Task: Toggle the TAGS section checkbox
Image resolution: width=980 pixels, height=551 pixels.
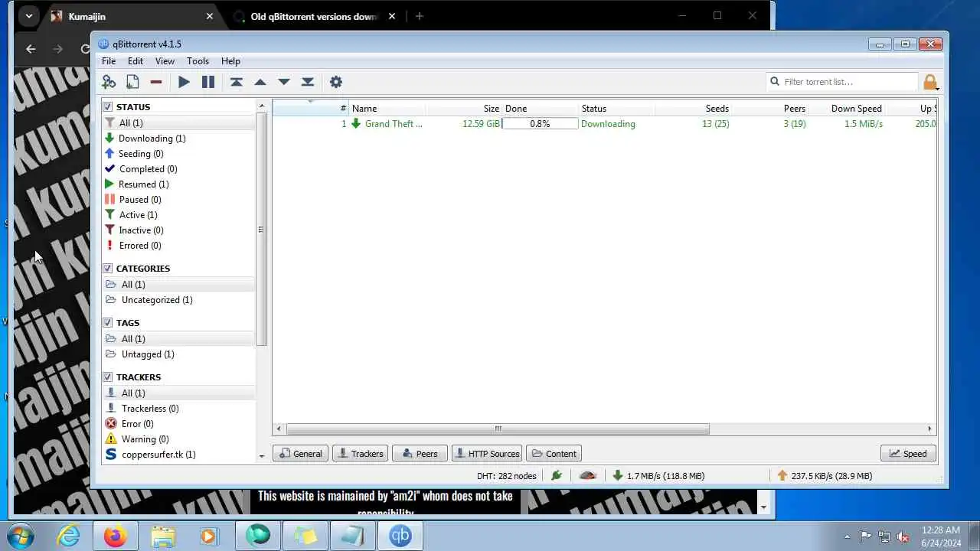Action: tap(108, 323)
